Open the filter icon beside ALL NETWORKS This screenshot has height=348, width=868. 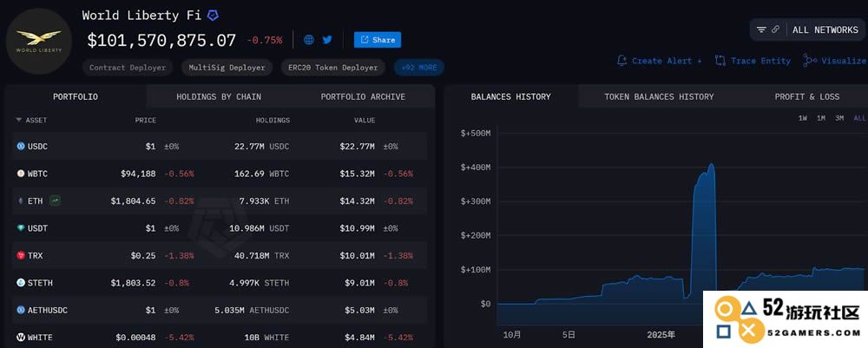pyautogui.click(x=762, y=30)
